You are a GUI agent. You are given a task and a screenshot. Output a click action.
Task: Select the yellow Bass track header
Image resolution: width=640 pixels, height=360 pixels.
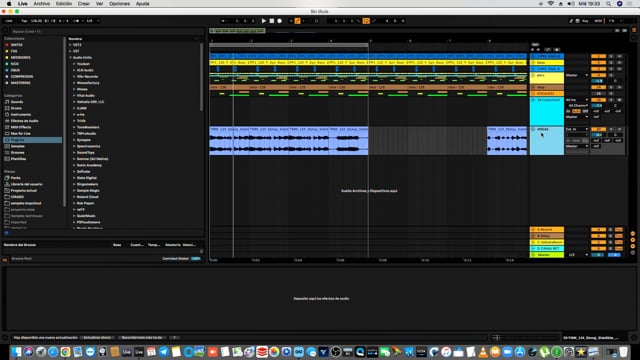[x=547, y=63]
